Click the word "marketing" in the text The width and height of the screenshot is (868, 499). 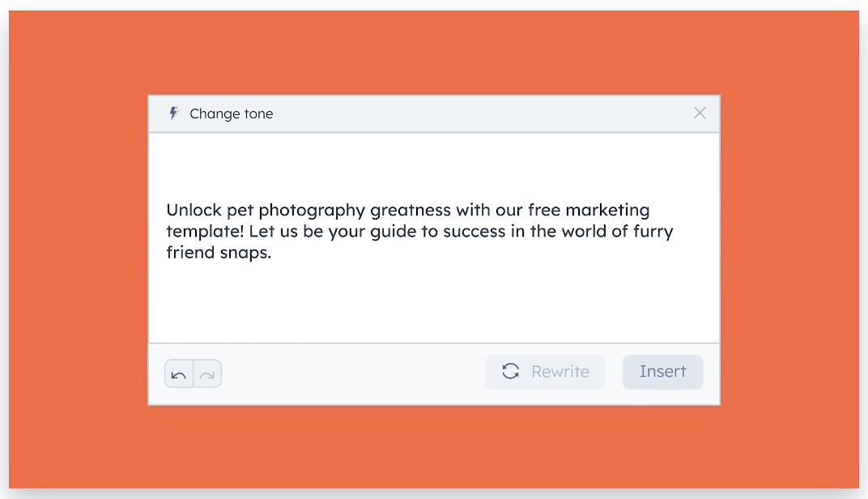pyautogui.click(x=607, y=211)
